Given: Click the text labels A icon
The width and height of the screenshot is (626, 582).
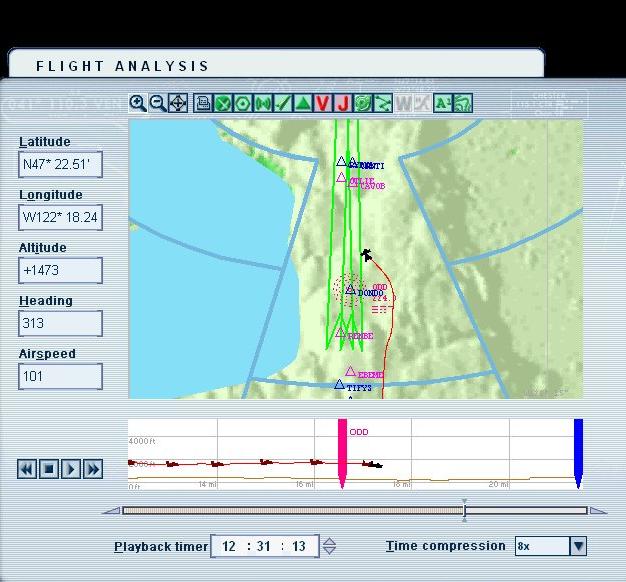Looking at the screenshot, I should (x=443, y=103).
